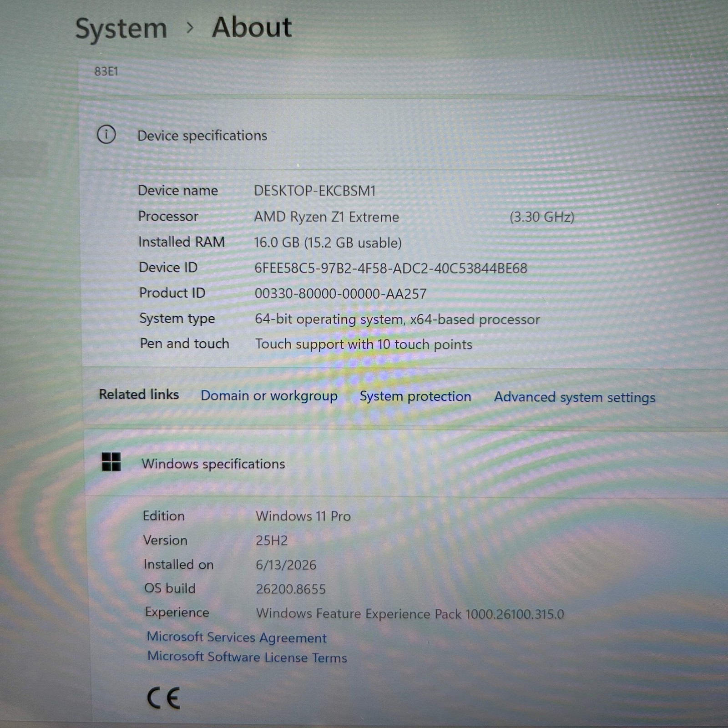Select OS build 26200.8655
The width and height of the screenshot is (728, 728).
291,589
